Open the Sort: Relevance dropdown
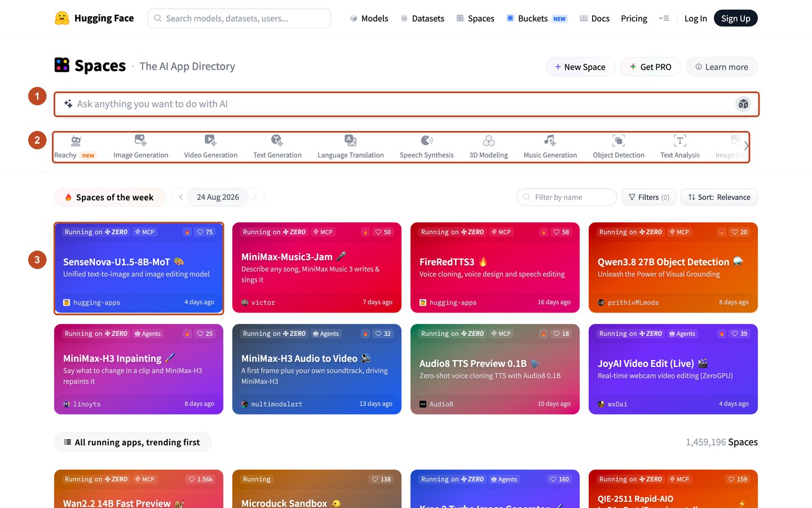 click(719, 197)
